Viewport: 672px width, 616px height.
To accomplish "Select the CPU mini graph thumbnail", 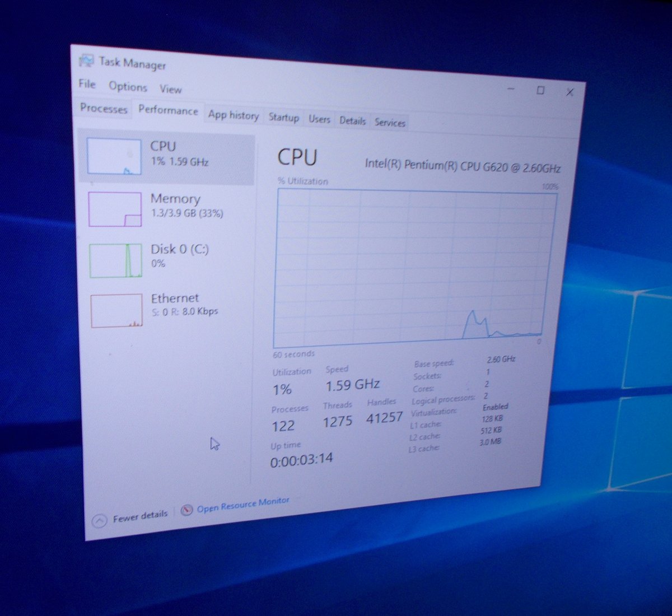I will 114,156.
